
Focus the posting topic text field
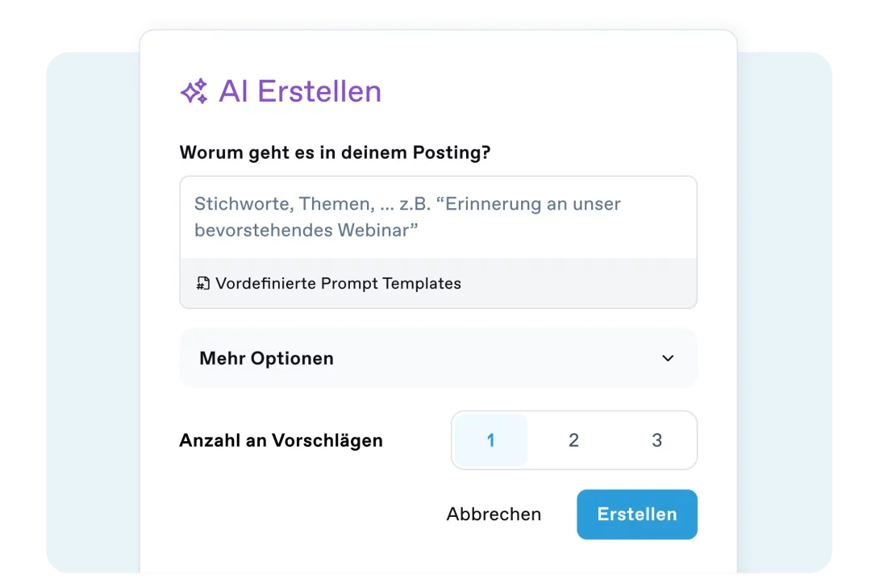point(438,217)
